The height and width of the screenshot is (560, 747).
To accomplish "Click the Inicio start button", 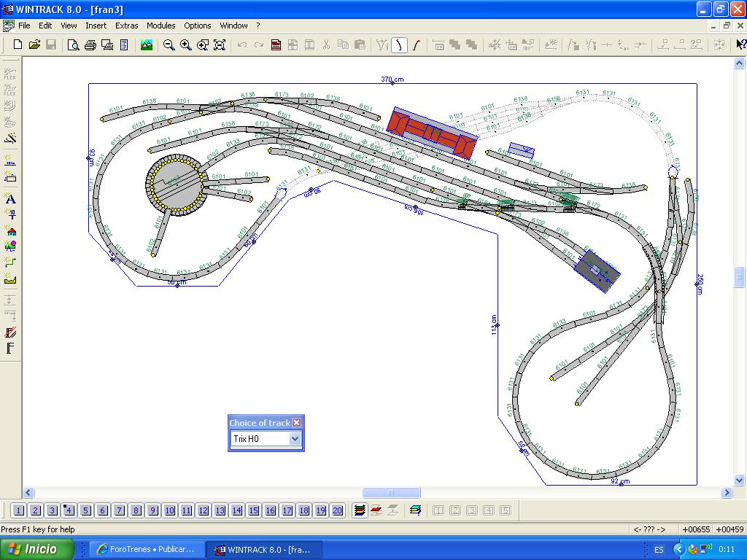I will [x=37, y=549].
